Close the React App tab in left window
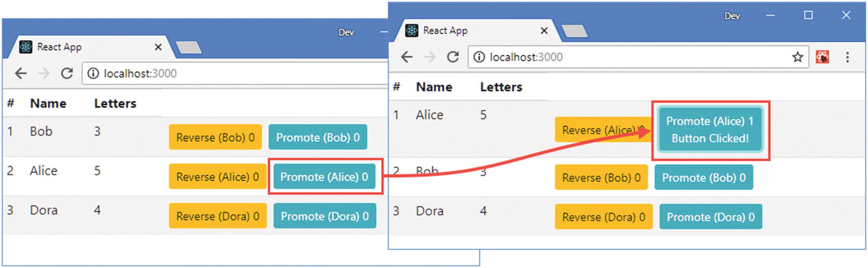The width and height of the screenshot is (868, 268). coord(158,47)
